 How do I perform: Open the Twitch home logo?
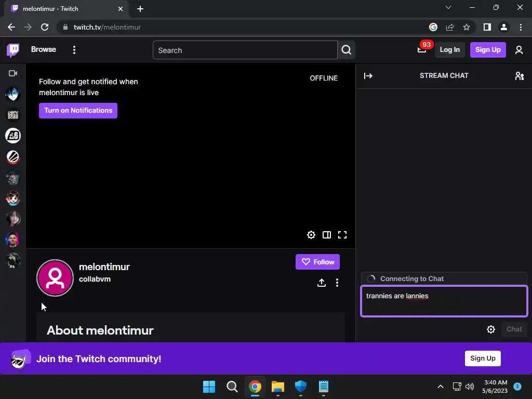point(13,50)
